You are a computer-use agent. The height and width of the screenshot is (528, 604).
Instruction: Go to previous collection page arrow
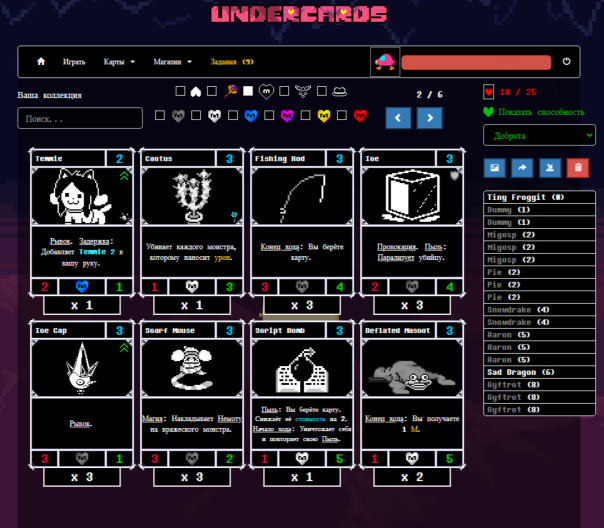point(398,118)
